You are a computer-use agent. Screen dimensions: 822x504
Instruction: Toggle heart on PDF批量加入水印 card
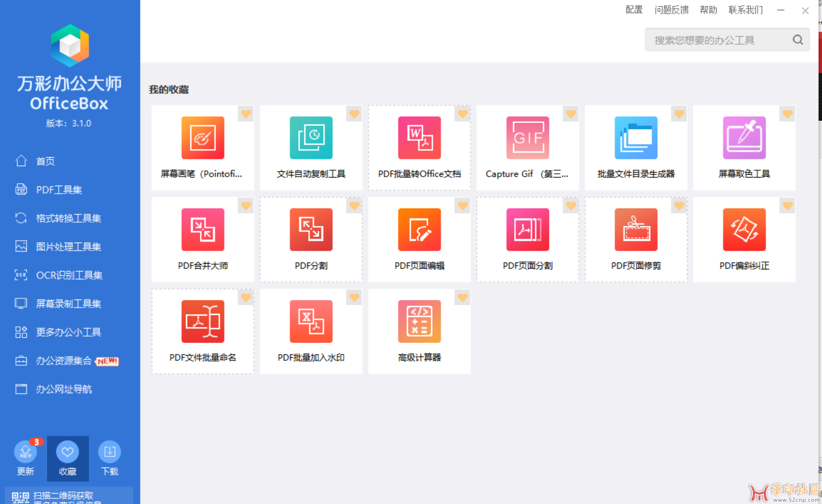354,297
